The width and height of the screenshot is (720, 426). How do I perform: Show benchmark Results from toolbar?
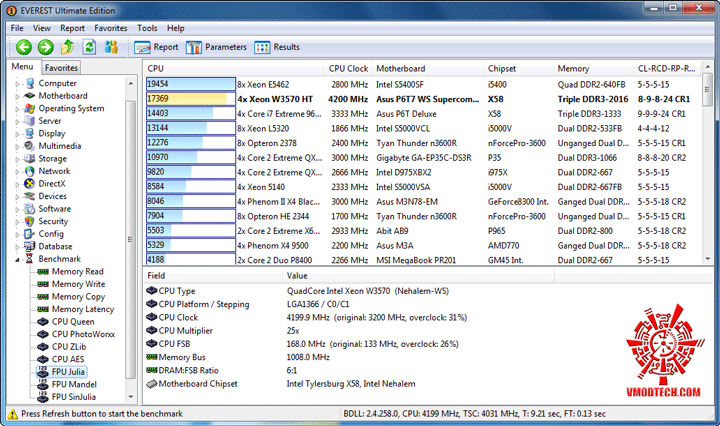[x=277, y=47]
